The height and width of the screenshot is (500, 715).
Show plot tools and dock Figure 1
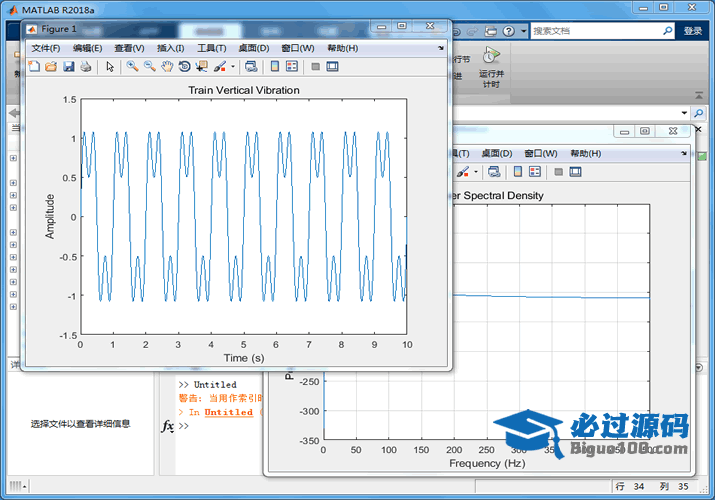(x=332, y=67)
